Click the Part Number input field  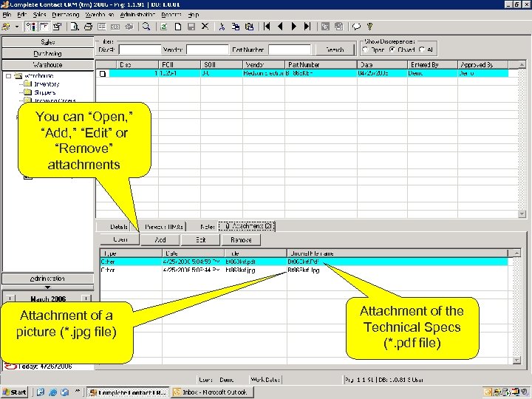click(290, 50)
